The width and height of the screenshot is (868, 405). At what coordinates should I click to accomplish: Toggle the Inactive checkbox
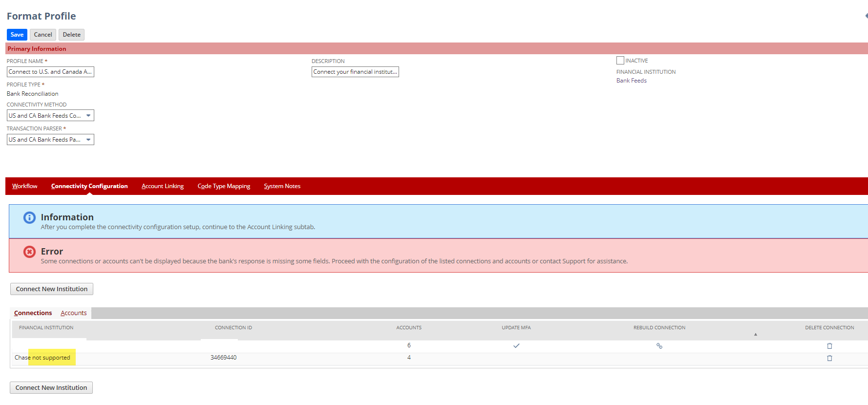620,61
